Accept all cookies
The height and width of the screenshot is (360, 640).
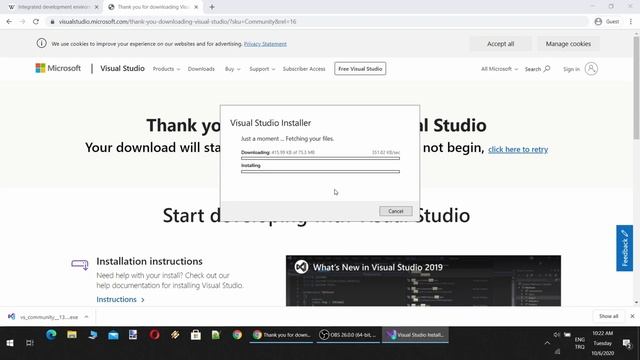click(500, 44)
